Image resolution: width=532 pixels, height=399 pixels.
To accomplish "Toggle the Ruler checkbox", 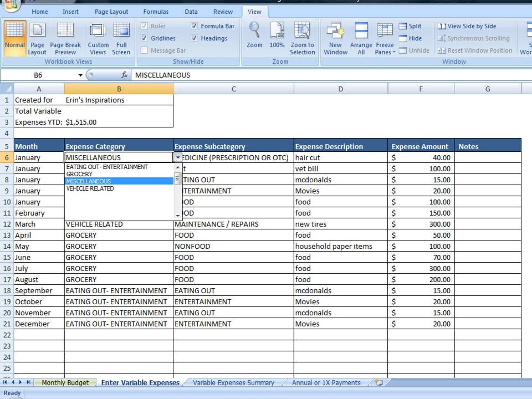I will [144, 26].
